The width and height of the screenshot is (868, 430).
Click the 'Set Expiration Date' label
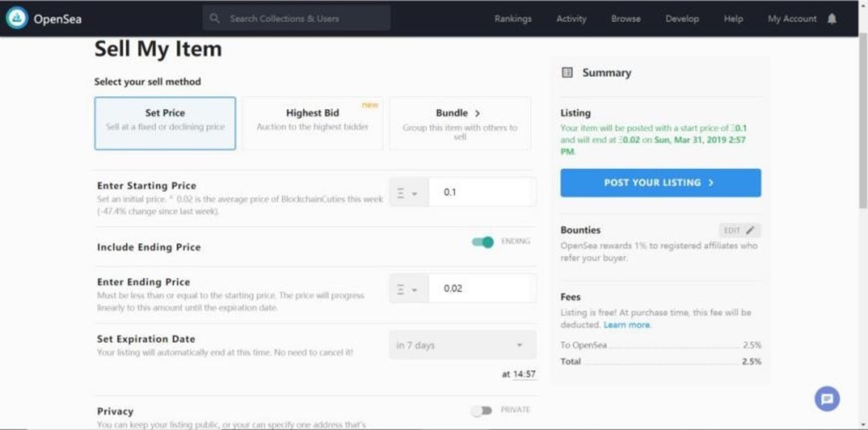tap(146, 339)
